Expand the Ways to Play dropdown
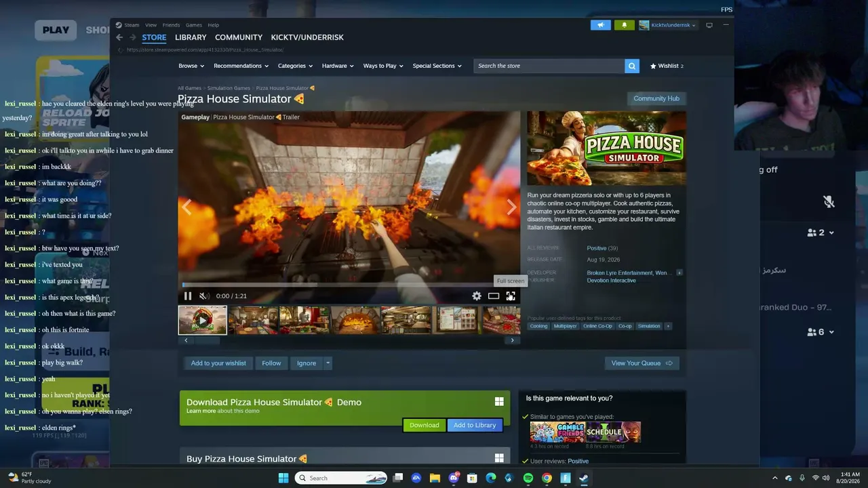Screen dimensions: 868x488 [x=383, y=66]
